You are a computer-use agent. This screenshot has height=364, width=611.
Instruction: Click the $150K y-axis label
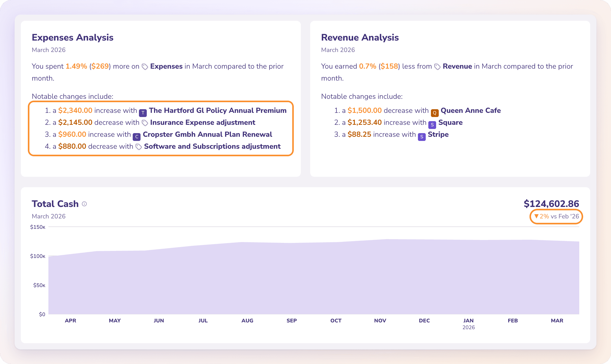[x=38, y=227]
